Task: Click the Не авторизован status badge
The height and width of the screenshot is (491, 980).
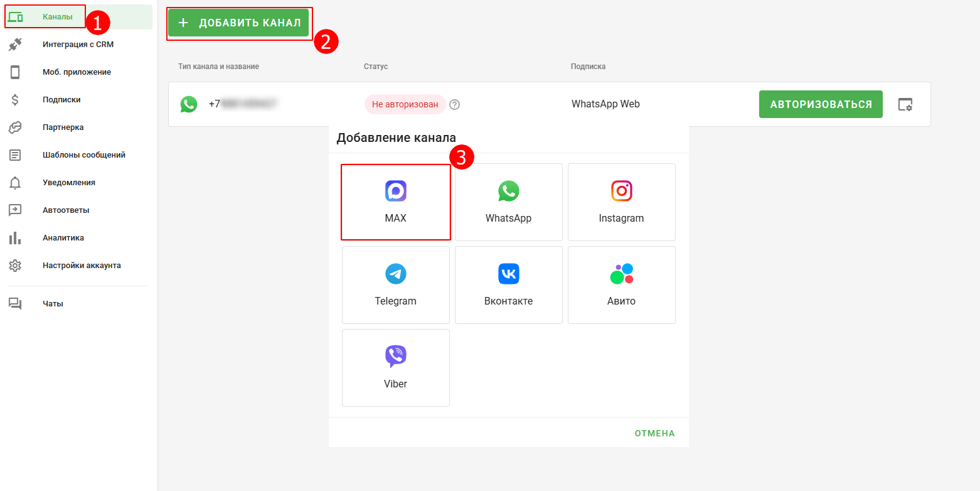Action: [x=405, y=104]
